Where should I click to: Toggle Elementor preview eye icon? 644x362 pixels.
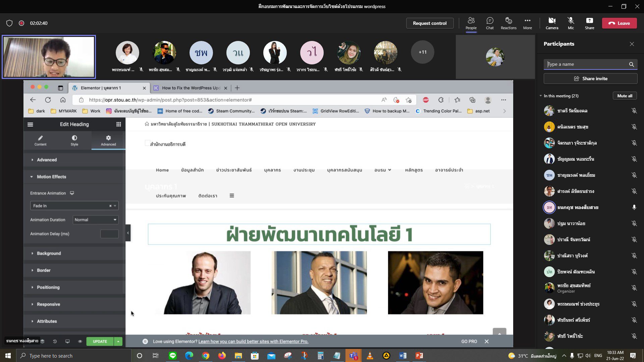[x=80, y=341]
